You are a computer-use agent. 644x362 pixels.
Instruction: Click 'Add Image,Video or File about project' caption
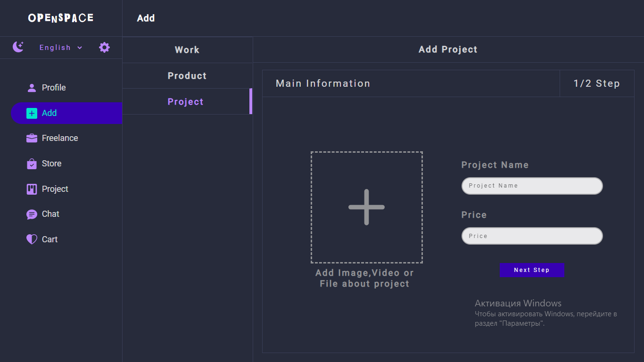pyautogui.click(x=364, y=278)
